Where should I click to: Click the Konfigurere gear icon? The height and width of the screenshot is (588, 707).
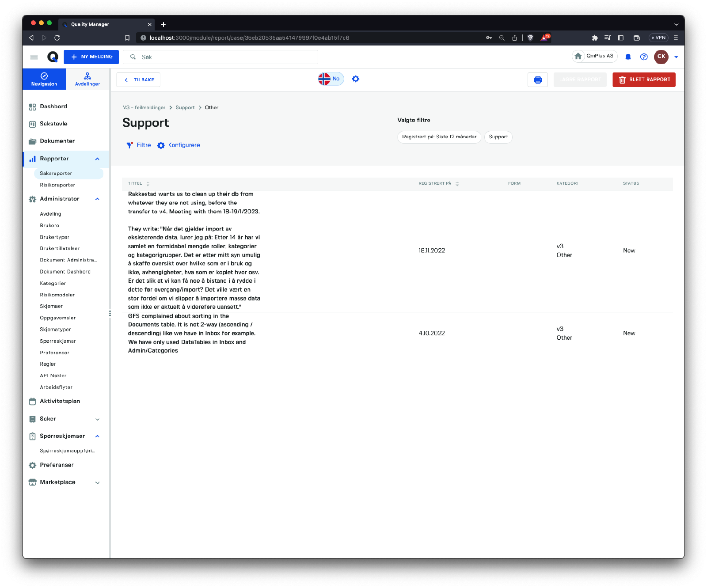(161, 145)
